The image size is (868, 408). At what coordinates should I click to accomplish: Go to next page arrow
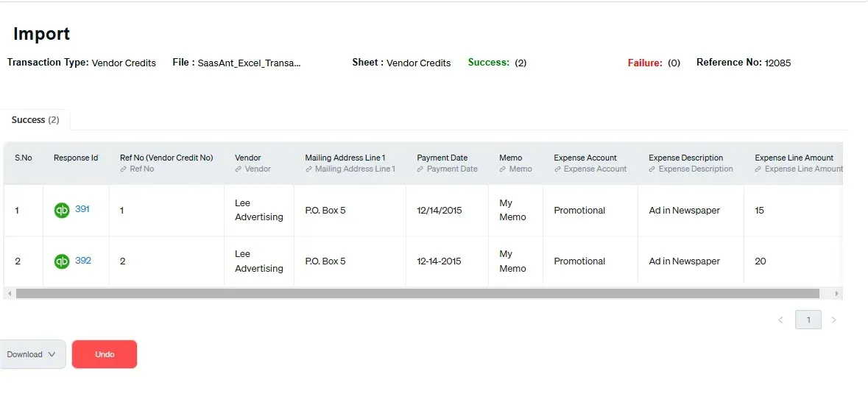(x=833, y=320)
